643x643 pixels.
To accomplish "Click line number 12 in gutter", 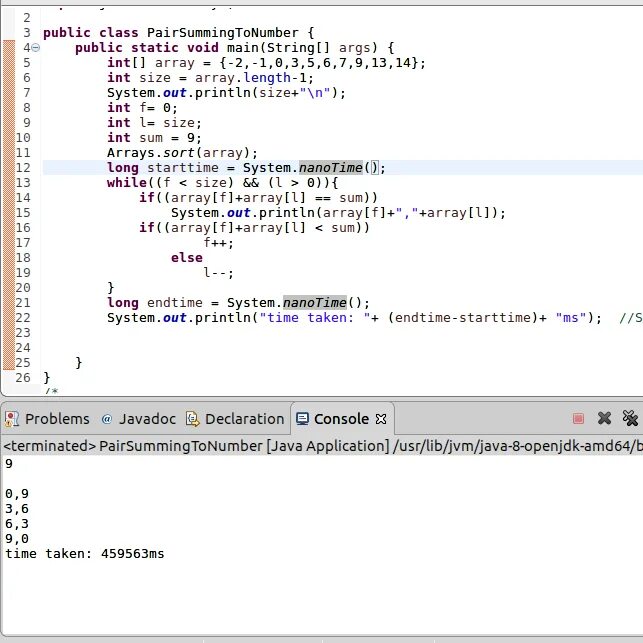I will [23, 168].
